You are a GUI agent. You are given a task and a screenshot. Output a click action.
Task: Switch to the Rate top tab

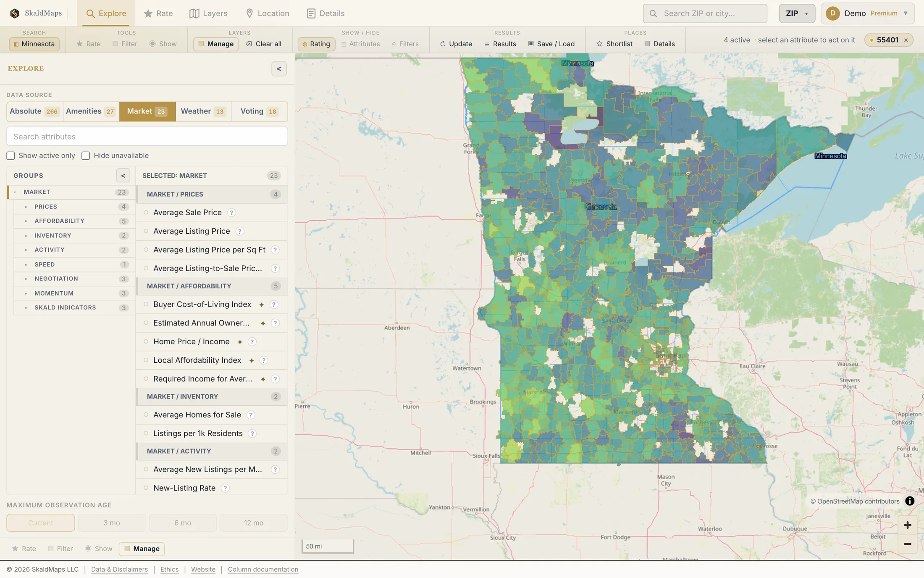(158, 13)
